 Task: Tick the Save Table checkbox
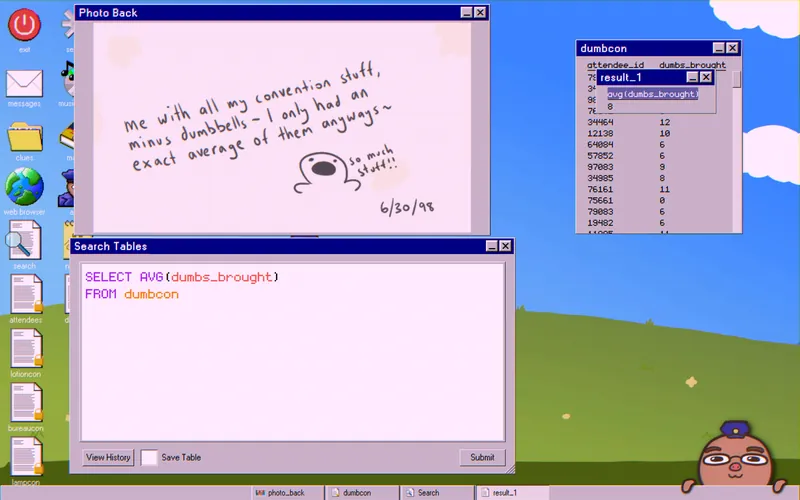coord(149,457)
